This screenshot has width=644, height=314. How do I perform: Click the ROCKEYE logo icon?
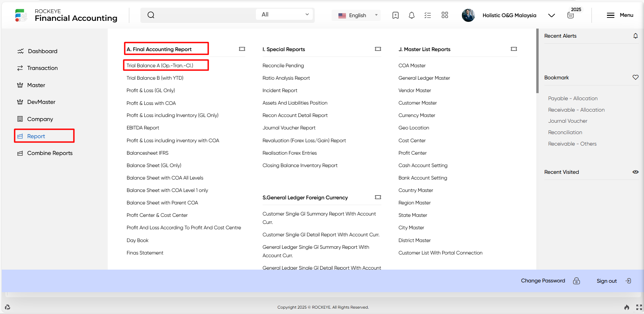21,15
